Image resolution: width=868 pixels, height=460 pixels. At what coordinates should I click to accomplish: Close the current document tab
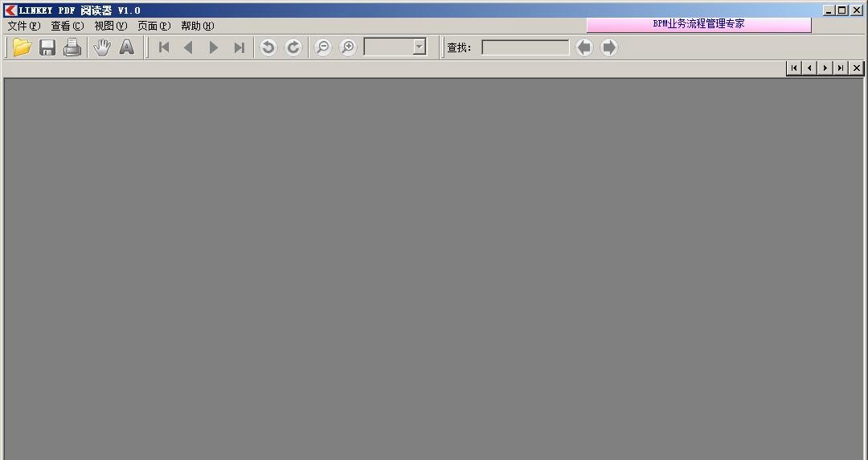(857, 68)
